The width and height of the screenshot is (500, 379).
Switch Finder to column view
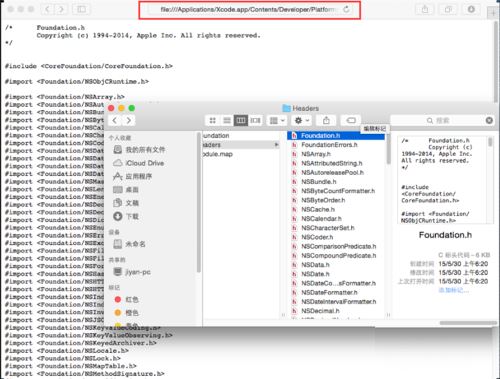pos(241,120)
